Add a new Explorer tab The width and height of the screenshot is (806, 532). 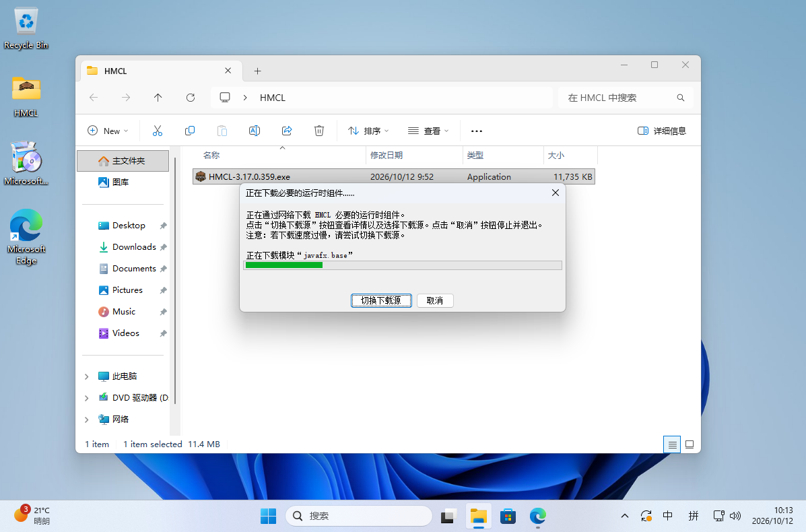pyautogui.click(x=257, y=71)
